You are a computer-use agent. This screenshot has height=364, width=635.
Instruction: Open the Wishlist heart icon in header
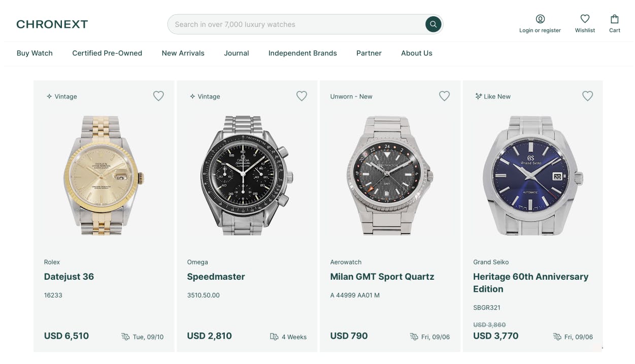[585, 19]
